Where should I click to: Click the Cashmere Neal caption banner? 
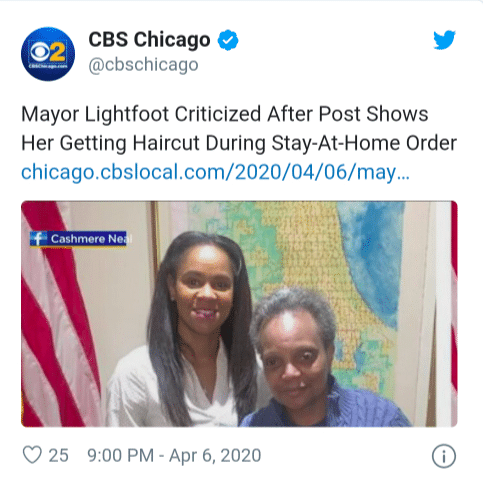point(81,239)
